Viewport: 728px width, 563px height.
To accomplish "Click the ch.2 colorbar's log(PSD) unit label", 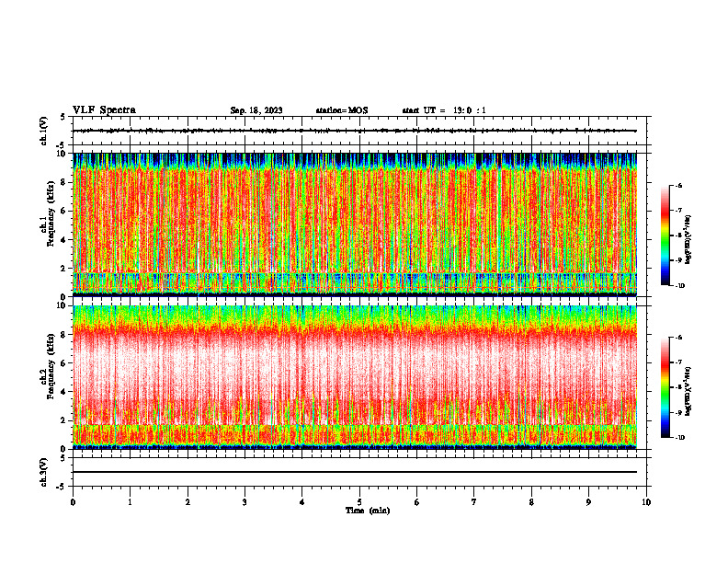I will coord(688,391).
